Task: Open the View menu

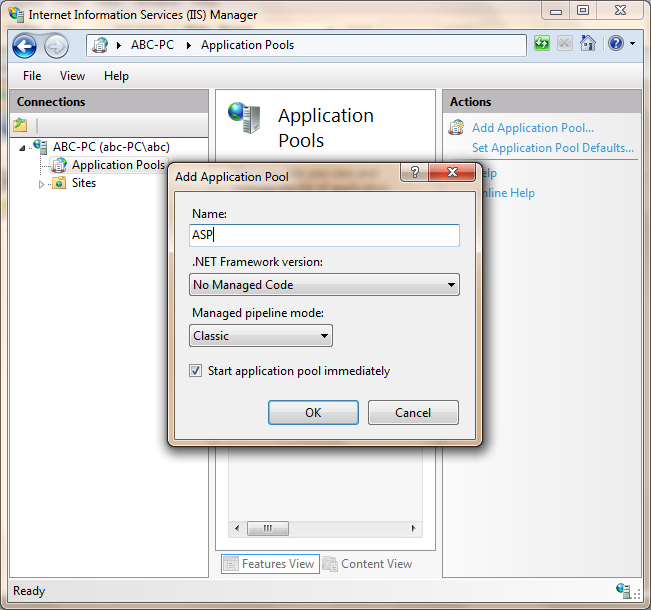Action: 72,76
